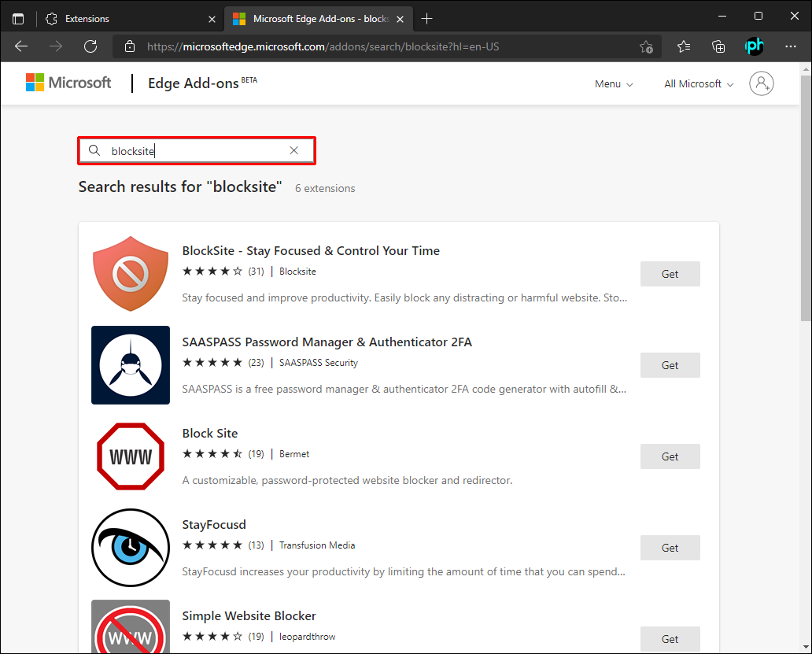Open the vertical tabs icon
This screenshot has width=812, height=654.
[x=18, y=18]
